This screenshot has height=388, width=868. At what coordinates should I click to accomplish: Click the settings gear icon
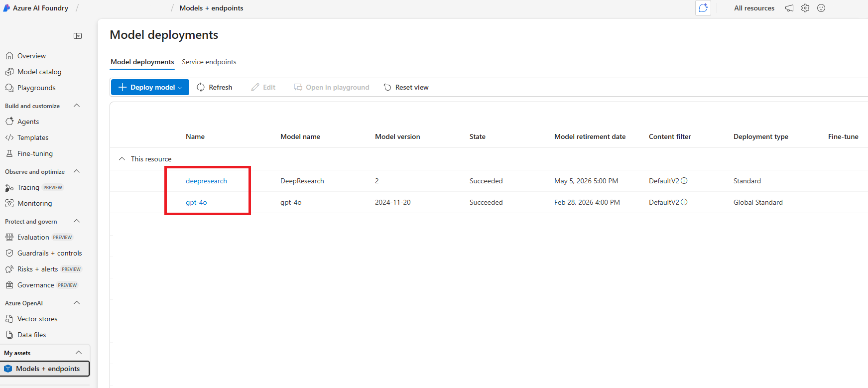(x=805, y=8)
